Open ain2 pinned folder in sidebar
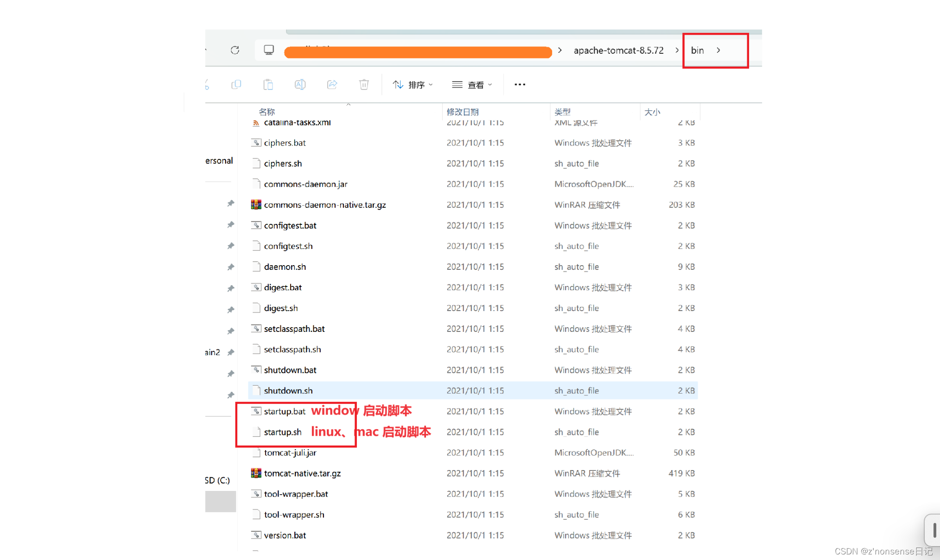 point(212,352)
